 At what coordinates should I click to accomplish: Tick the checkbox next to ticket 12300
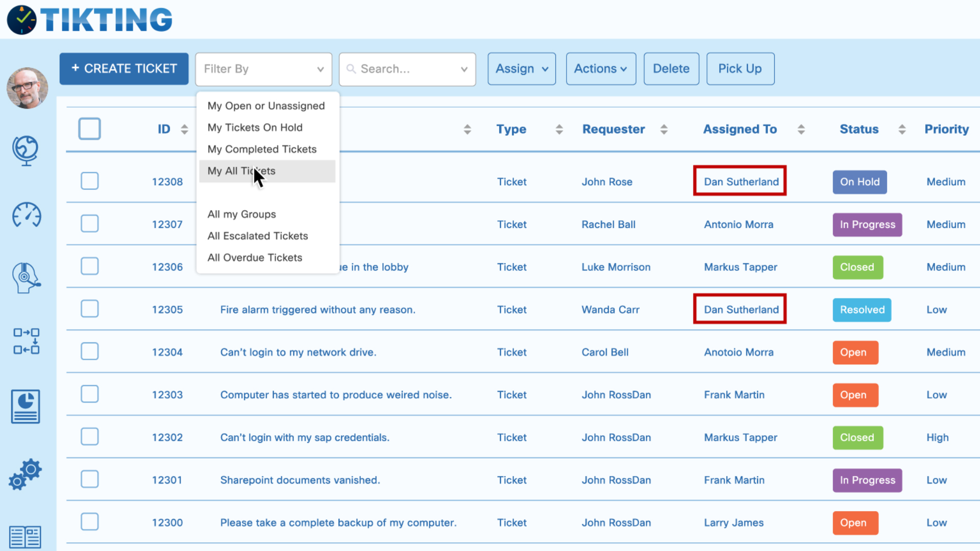tap(89, 521)
